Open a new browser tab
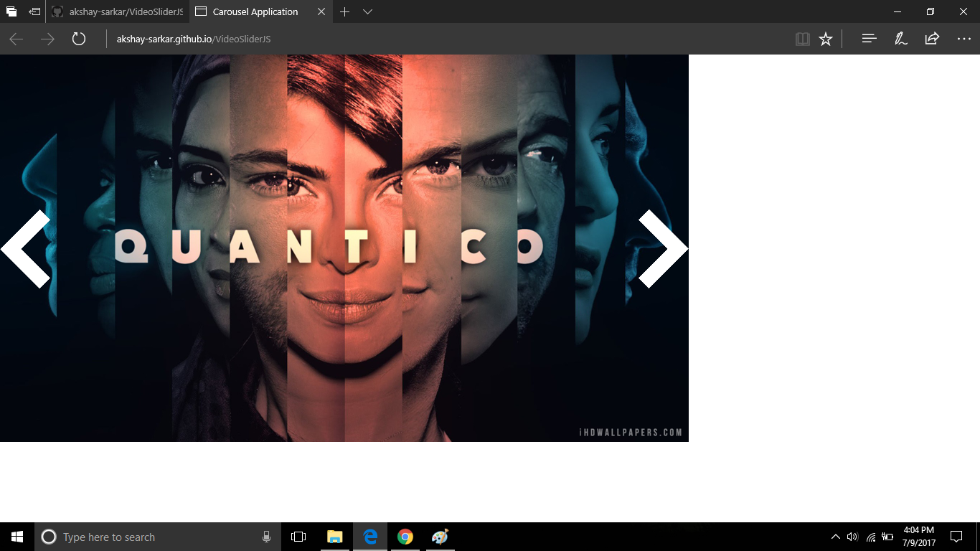 click(345, 11)
